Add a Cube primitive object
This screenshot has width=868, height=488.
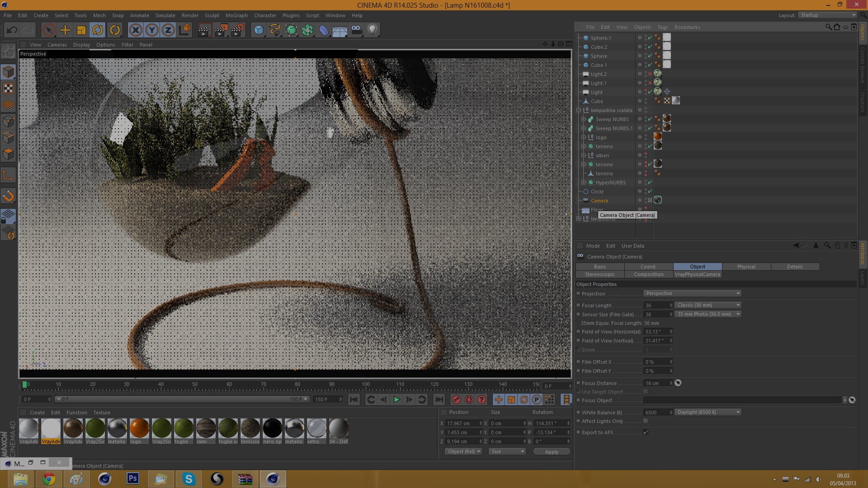click(259, 30)
